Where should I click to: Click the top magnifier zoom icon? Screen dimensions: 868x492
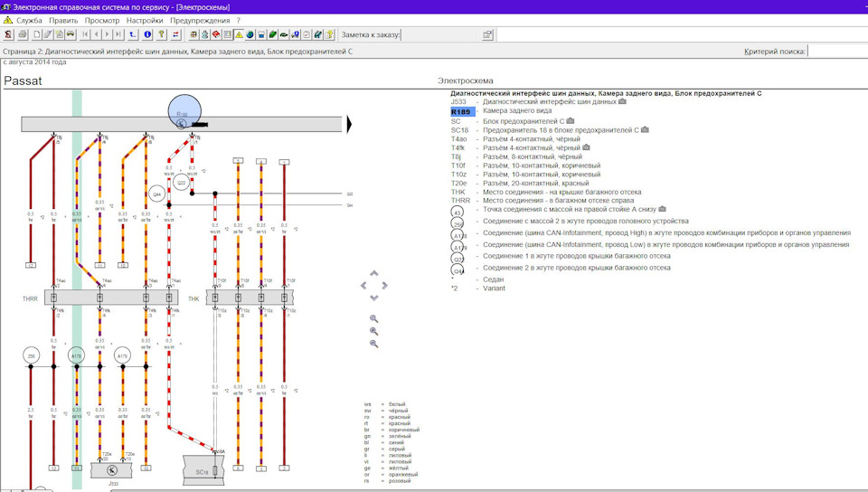click(374, 318)
